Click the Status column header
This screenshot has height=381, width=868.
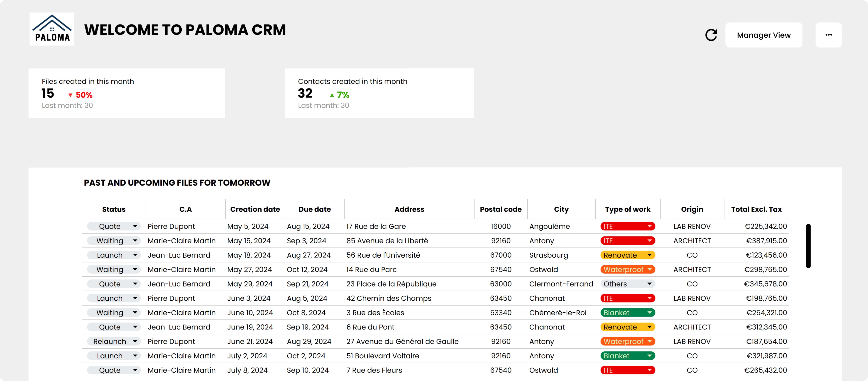coord(114,209)
